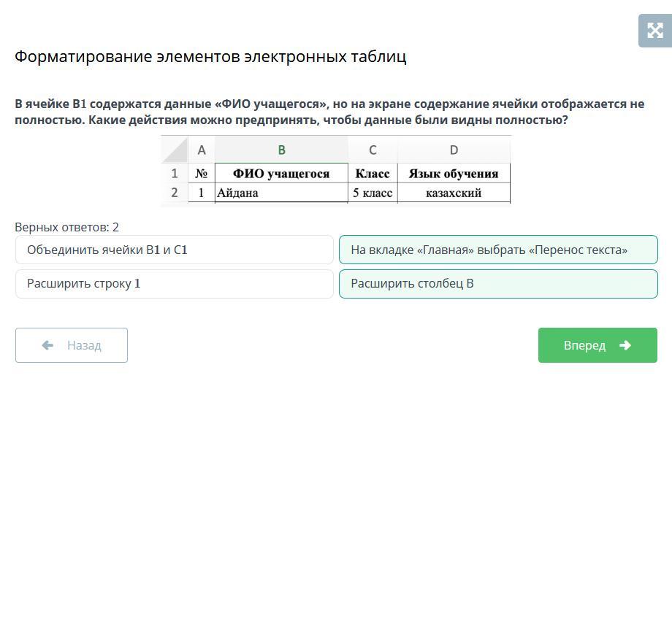Image resolution: width=672 pixels, height=635 pixels.
Task: Click the fullscreen expand icon
Action: [x=654, y=31]
